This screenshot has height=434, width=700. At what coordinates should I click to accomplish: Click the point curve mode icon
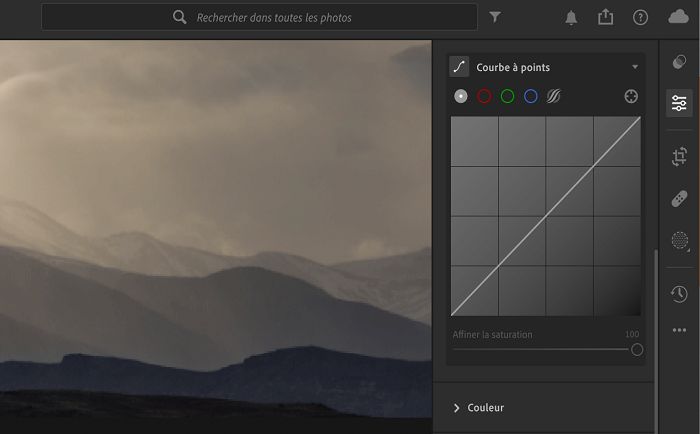(x=459, y=67)
